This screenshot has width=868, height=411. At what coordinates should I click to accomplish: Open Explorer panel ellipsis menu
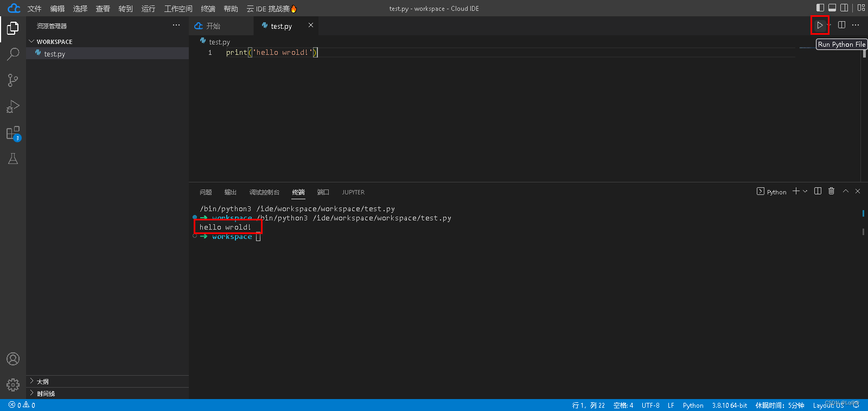point(176,25)
